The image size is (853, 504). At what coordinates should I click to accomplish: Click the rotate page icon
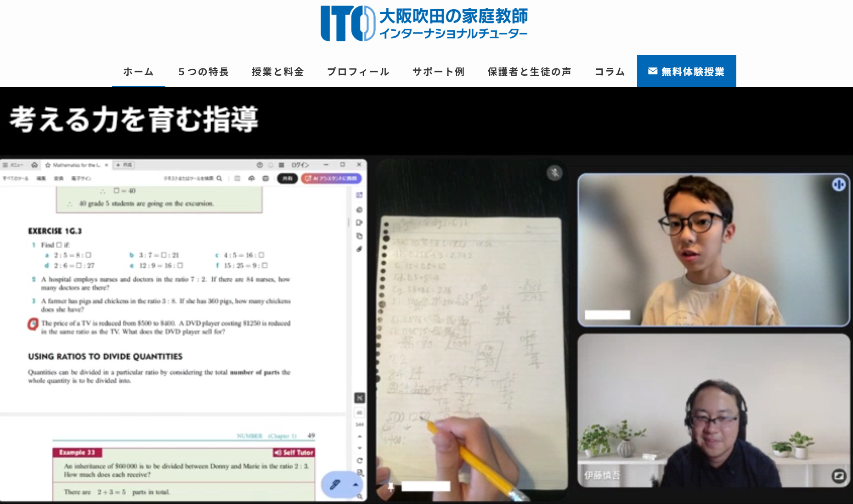[360, 460]
